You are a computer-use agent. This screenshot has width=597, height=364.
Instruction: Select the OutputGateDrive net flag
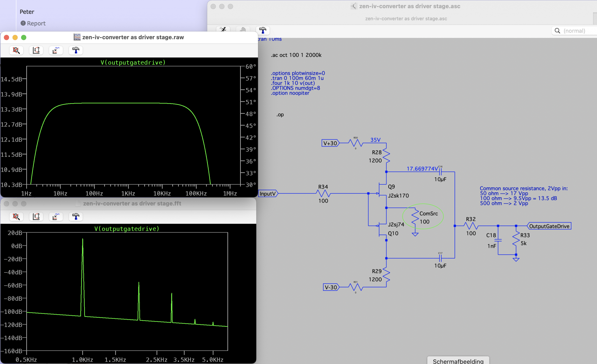(x=549, y=226)
